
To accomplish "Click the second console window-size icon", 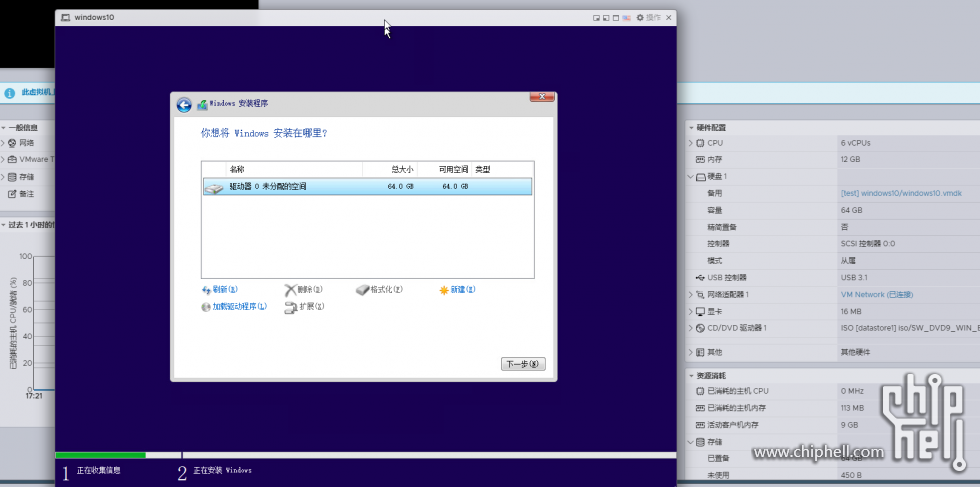I will [x=606, y=18].
